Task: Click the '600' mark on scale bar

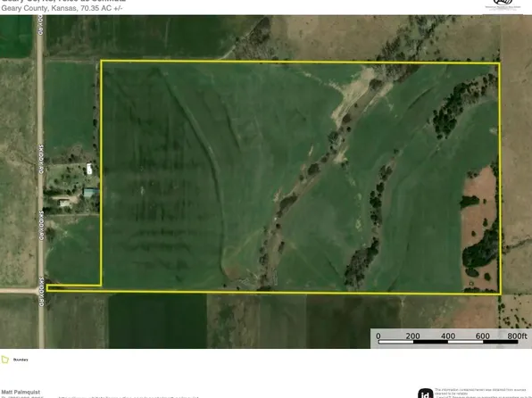Action: pos(483,336)
